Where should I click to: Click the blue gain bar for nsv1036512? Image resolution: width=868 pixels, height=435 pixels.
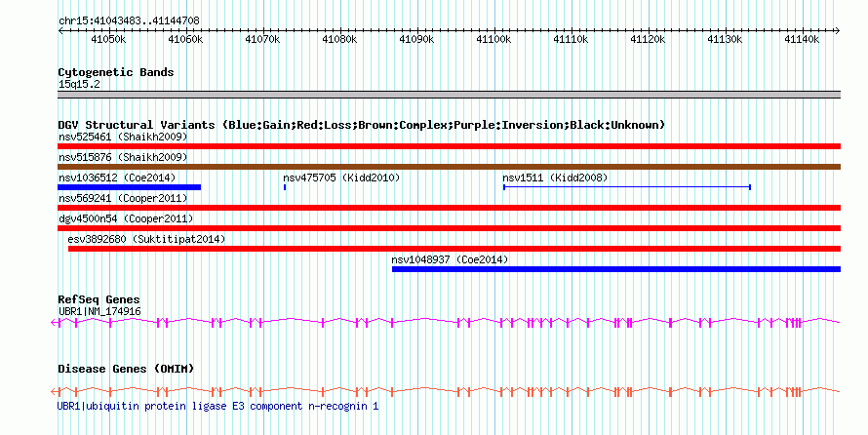tap(129, 187)
